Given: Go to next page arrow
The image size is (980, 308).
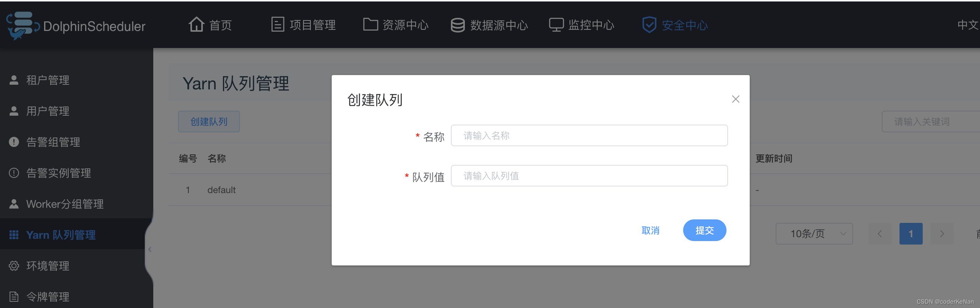Looking at the screenshot, I should pos(942,234).
